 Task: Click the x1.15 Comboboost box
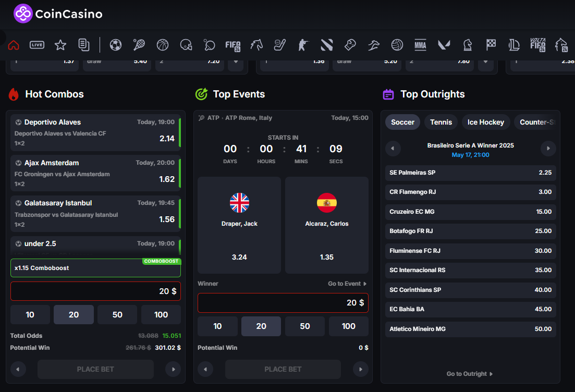pos(95,268)
